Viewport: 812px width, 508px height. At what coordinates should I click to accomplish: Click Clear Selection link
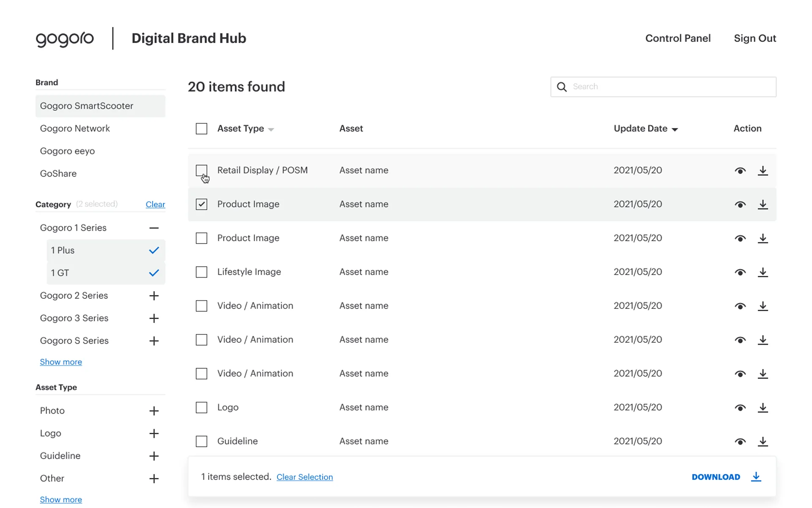304,477
